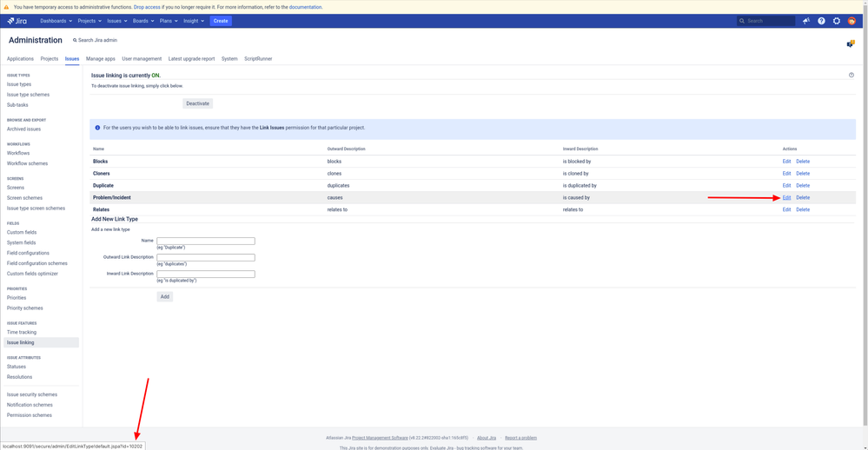The width and height of the screenshot is (868, 450).
Task: Edit the Relates link type
Action: point(786,209)
